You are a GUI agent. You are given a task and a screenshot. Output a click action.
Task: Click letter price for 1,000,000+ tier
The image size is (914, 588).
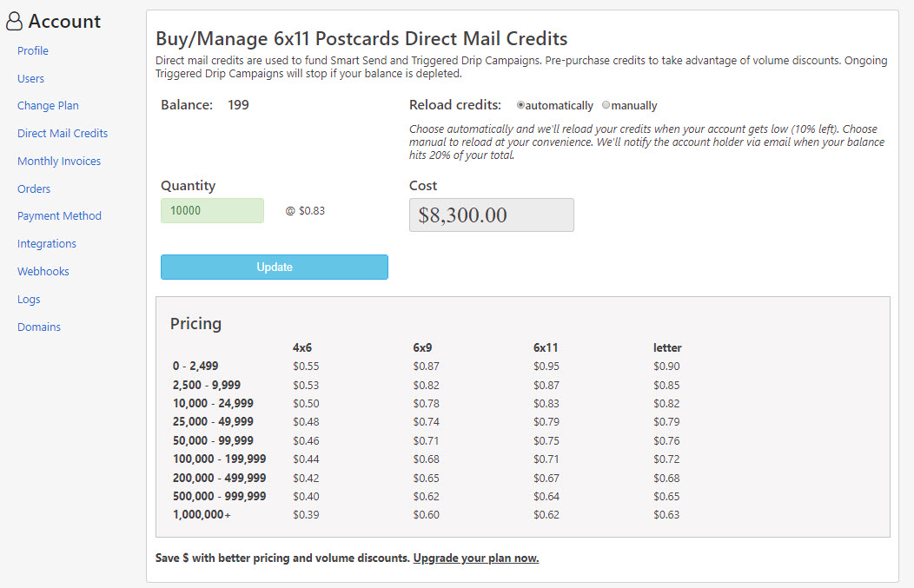pos(666,514)
